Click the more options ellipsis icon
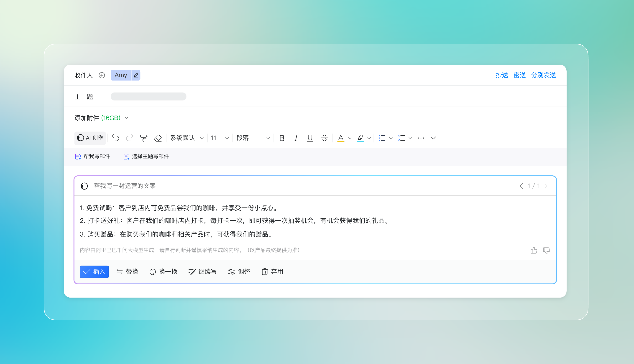 coord(421,138)
